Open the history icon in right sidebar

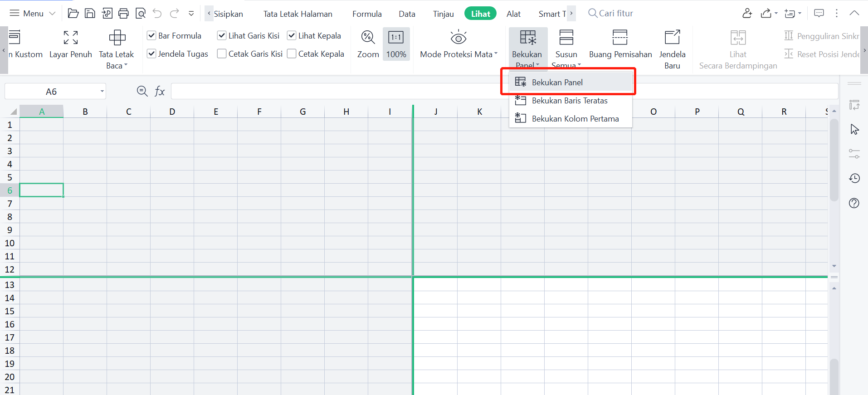click(854, 178)
